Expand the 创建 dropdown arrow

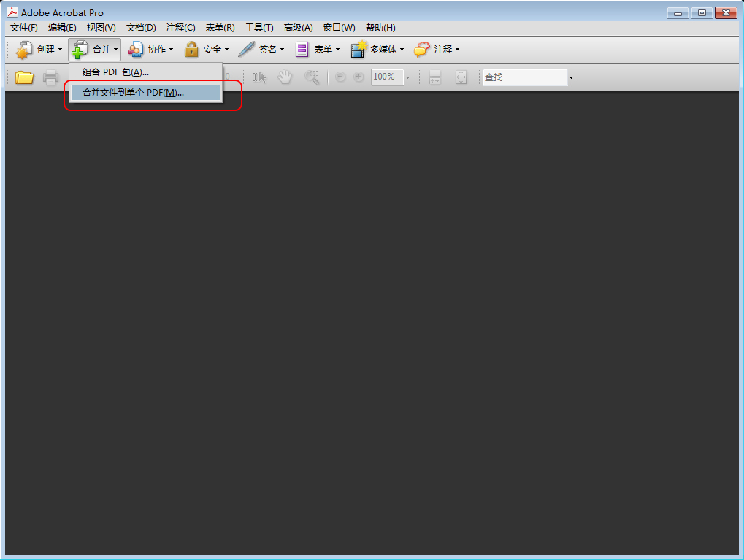[x=61, y=50]
